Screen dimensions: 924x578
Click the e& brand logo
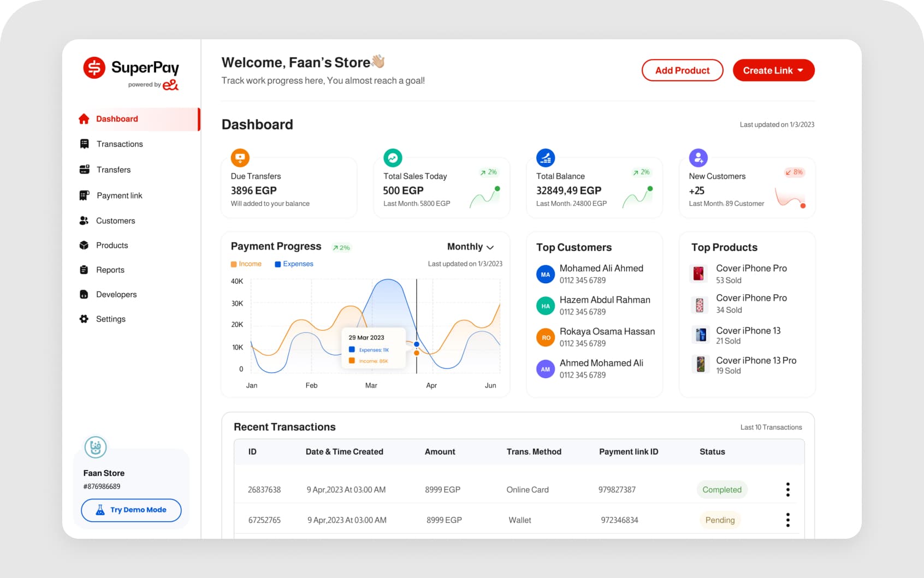click(x=170, y=85)
